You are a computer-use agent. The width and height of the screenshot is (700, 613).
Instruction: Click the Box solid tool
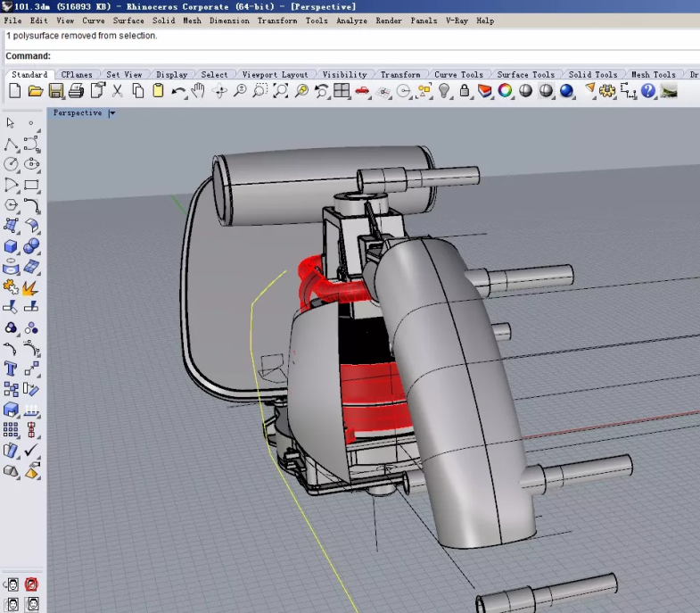[x=11, y=246]
